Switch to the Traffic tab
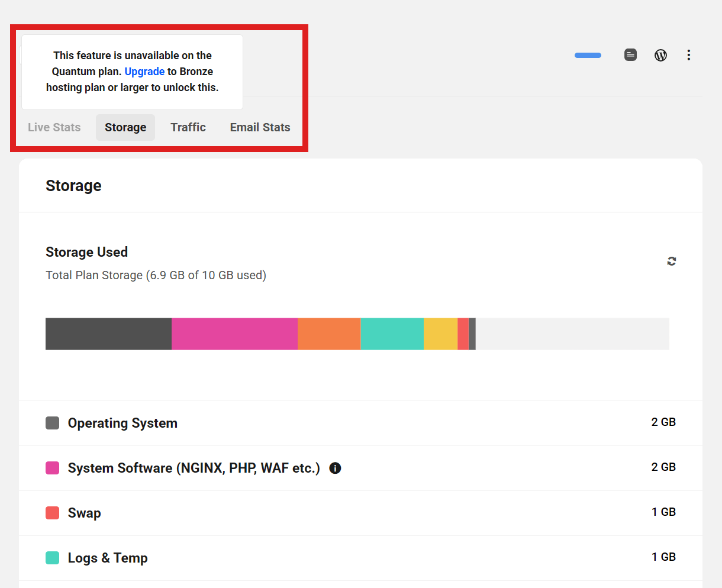Image resolution: width=722 pixels, height=588 pixels. coord(188,127)
